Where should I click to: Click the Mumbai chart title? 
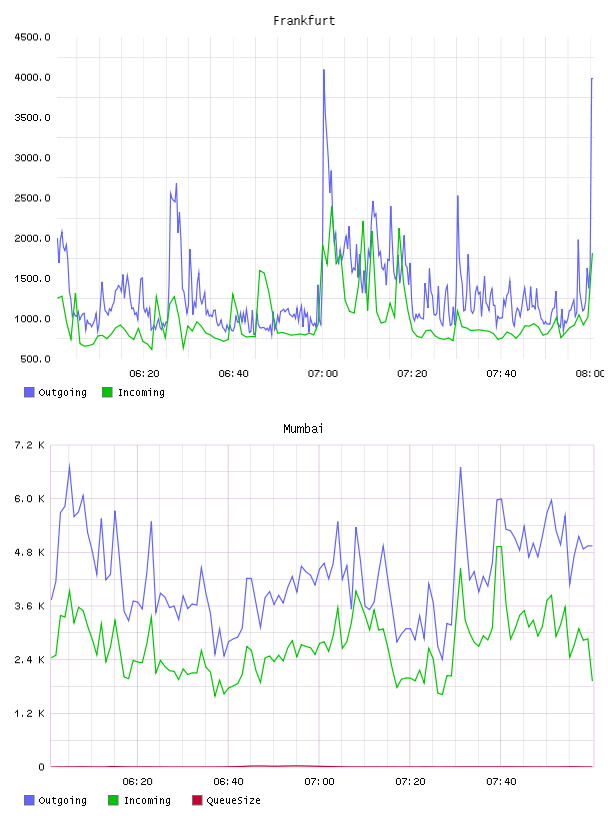point(303,429)
